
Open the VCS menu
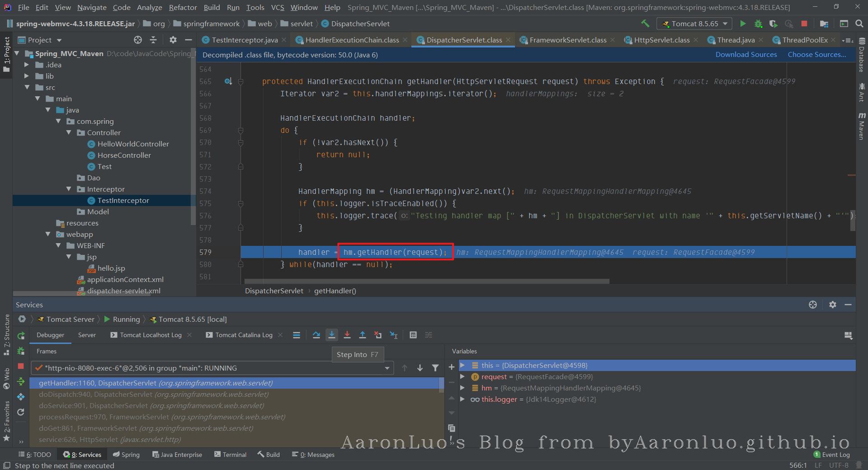278,7
